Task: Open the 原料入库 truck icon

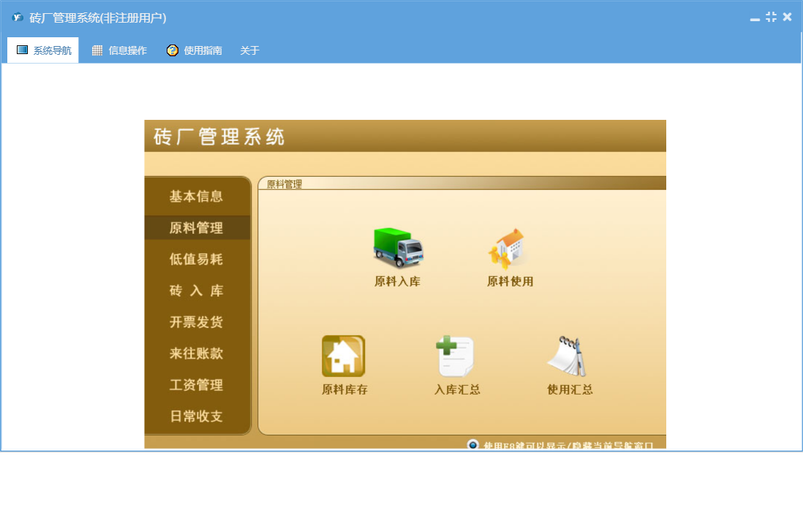Action: tap(398, 248)
